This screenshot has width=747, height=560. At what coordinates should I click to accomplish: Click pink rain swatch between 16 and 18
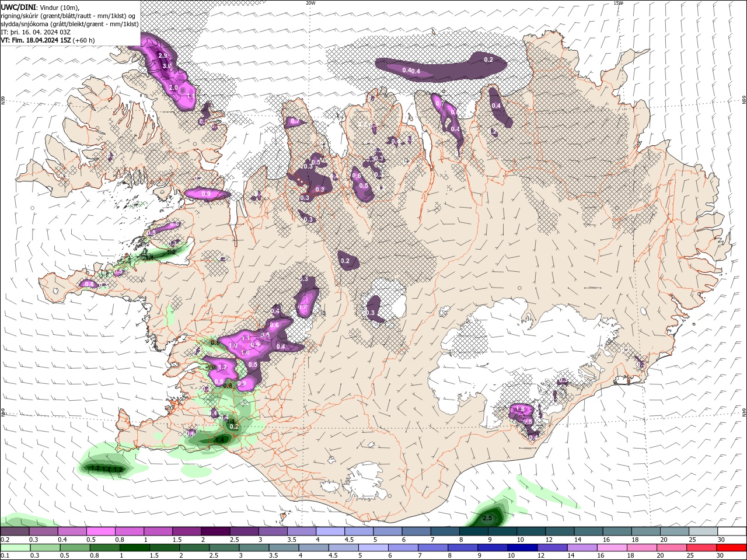pos(613,548)
